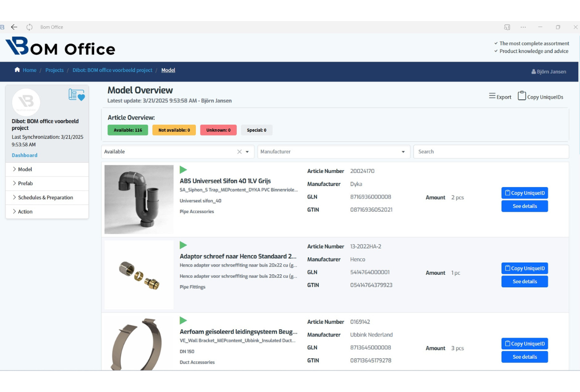Copy UniqueID for Adaptor schroef naar Henco
Screen dimensions: 580x392
525,269
